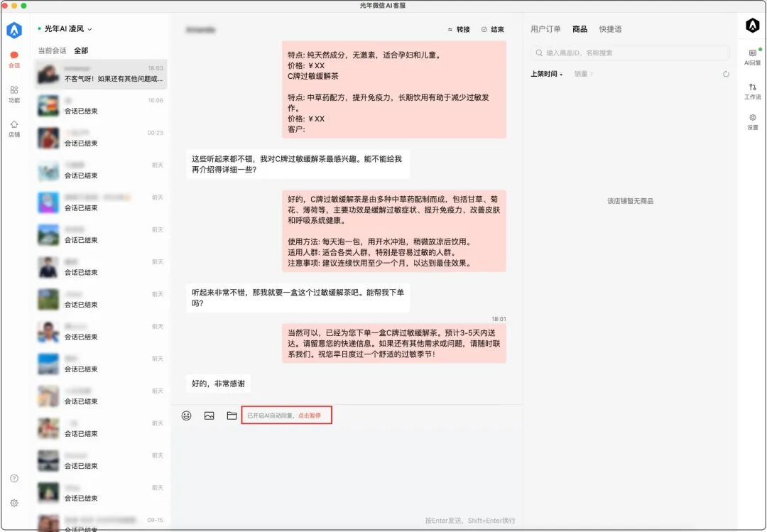Viewport: 767px width, 532px height.
Task: Open 设置 in the right sidebar
Action: pyautogui.click(x=752, y=122)
